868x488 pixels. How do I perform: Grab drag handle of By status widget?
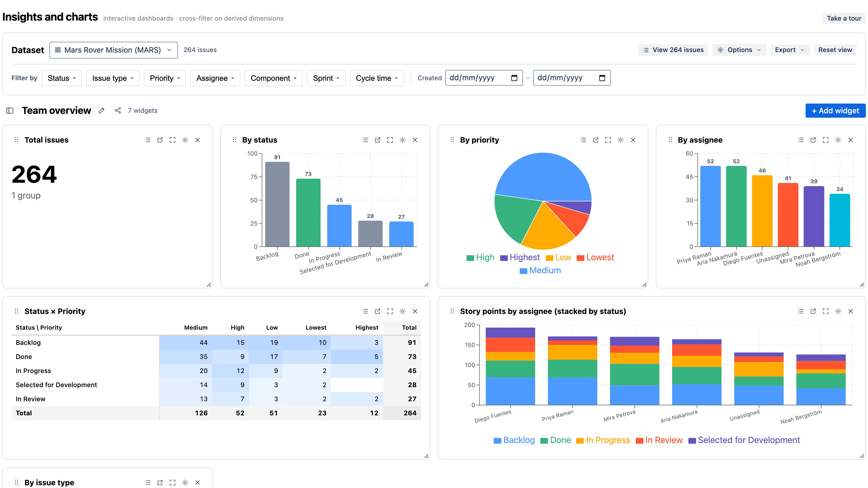point(235,140)
